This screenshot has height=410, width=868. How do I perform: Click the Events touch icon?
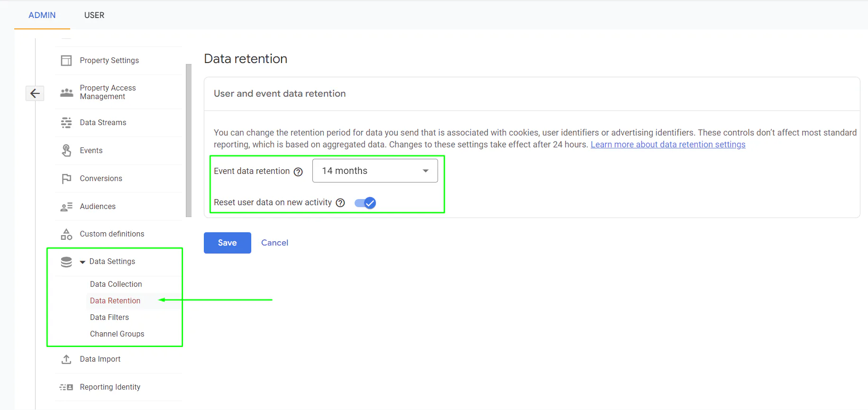[x=66, y=150]
